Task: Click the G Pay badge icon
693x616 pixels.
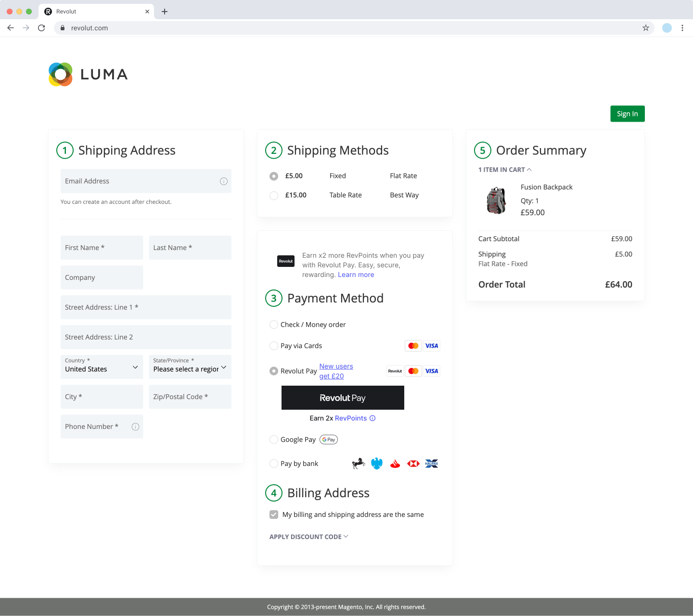Action: 329,440
